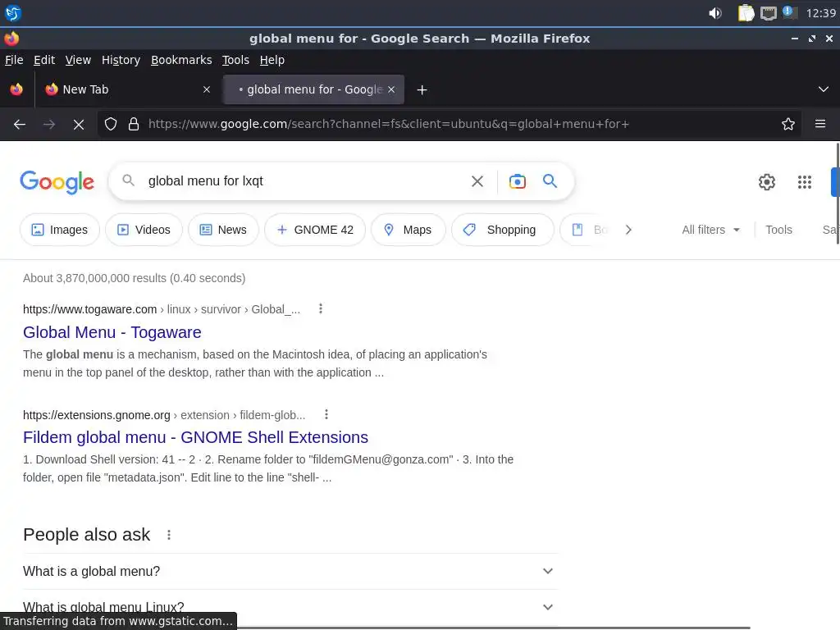Open the File menu
Viewport: 840px width, 630px height.
tap(14, 60)
